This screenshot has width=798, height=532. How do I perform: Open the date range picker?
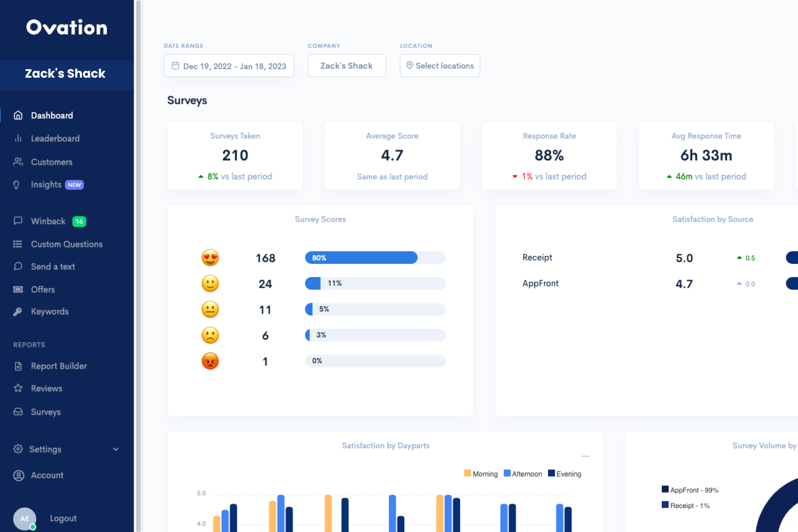click(229, 66)
